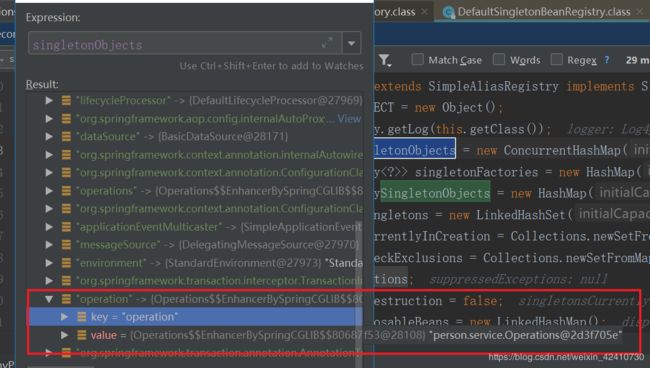650x368 pixels.
Task: Expand the expression field editor icon
Action: click(327, 42)
